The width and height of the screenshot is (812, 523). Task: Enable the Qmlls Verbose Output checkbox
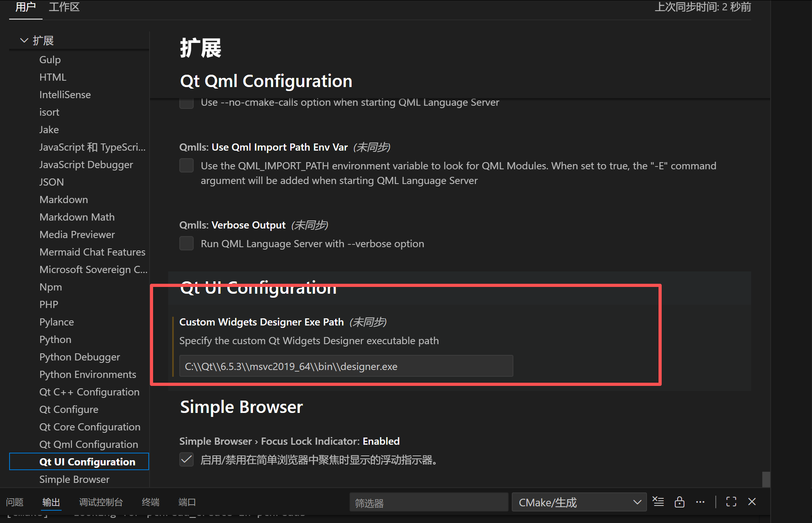coord(186,243)
